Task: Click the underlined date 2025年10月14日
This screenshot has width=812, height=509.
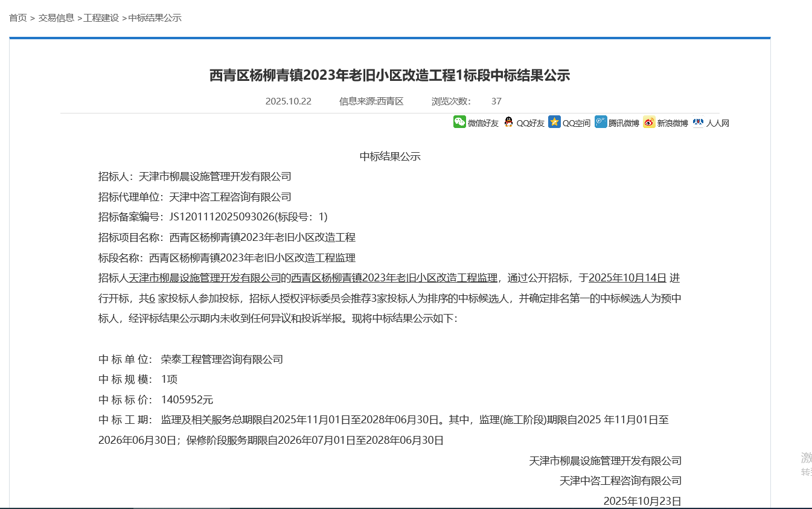Action: [x=627, y=278]
